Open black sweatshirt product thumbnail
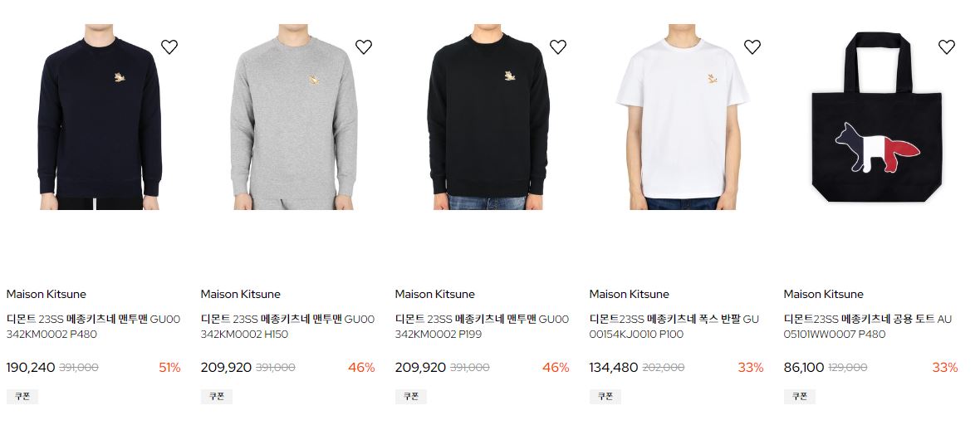 (x=488, y=117)
